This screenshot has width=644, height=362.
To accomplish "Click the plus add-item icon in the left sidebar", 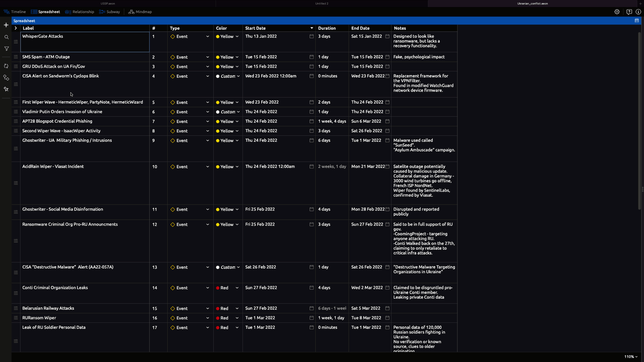I will pyautogui.click(x=6, y=25).
